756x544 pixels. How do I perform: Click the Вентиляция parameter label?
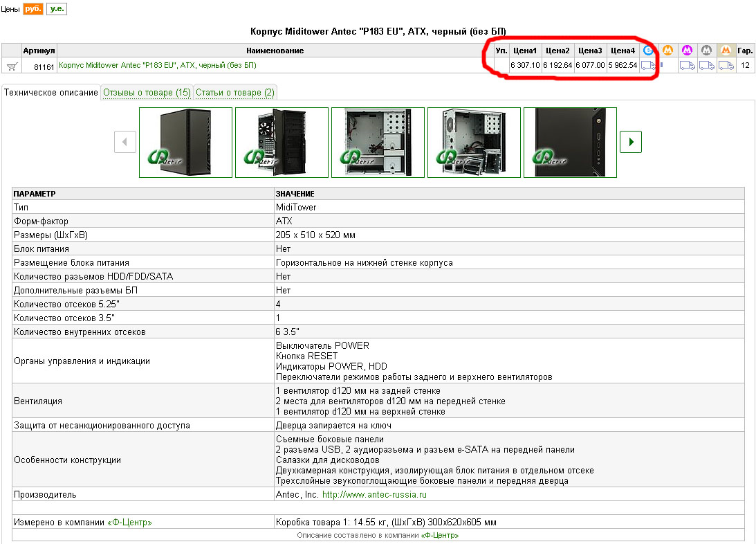coord(38,401)
